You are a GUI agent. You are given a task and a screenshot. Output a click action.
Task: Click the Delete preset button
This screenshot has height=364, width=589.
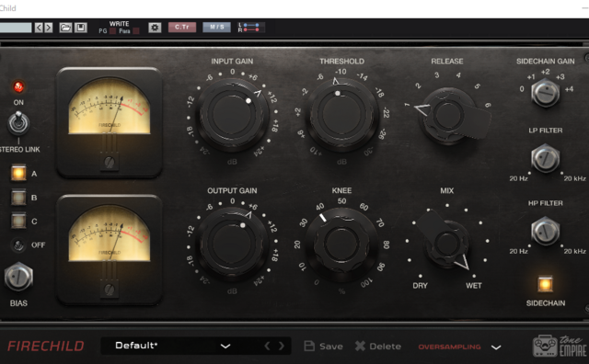pyautogui.click(x=378, y=346)
